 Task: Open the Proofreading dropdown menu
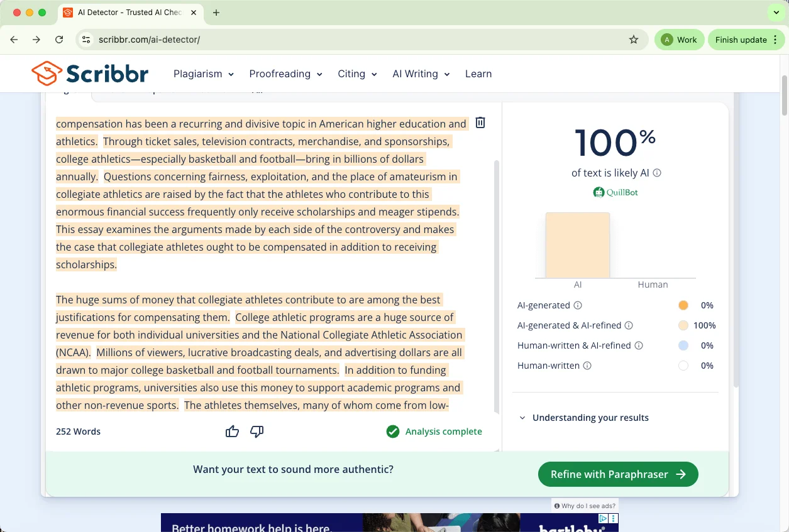(285, 73)
